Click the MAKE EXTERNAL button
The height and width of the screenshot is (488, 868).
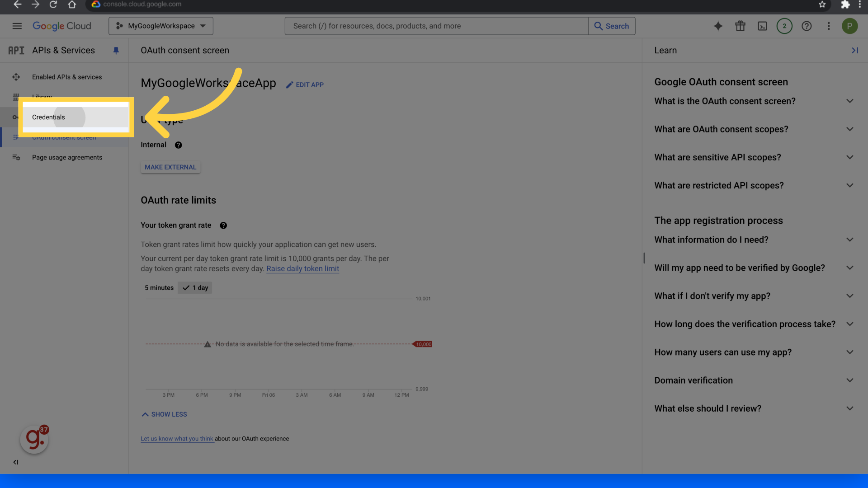point(170,167)
